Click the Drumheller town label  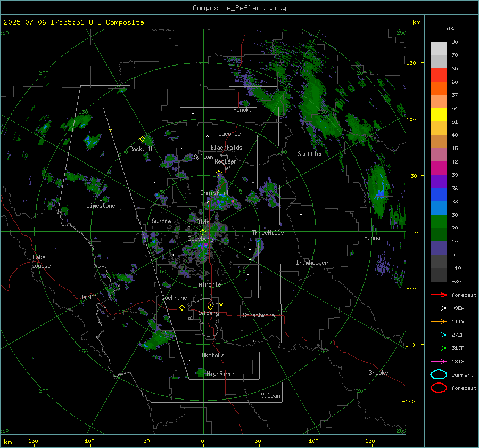[x=312, y=263]
